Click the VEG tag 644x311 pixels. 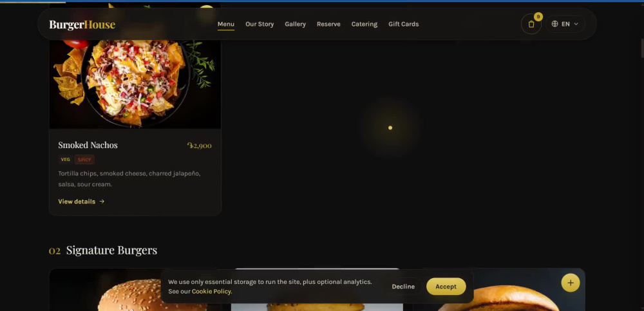65,160
